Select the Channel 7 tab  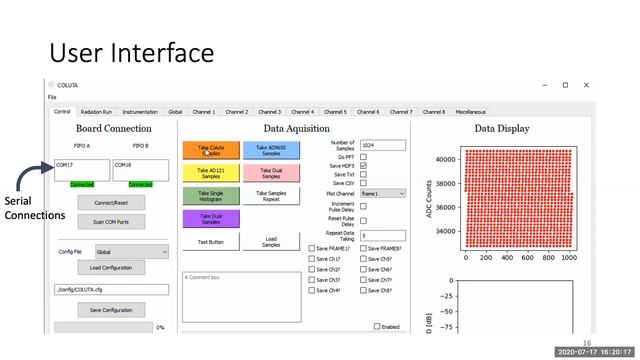coord(401,112)
